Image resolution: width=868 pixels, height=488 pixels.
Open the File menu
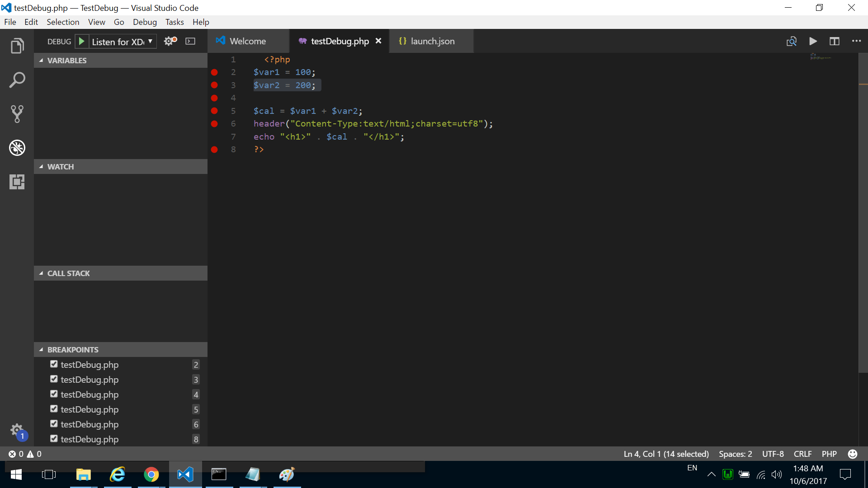click(10, 22)
